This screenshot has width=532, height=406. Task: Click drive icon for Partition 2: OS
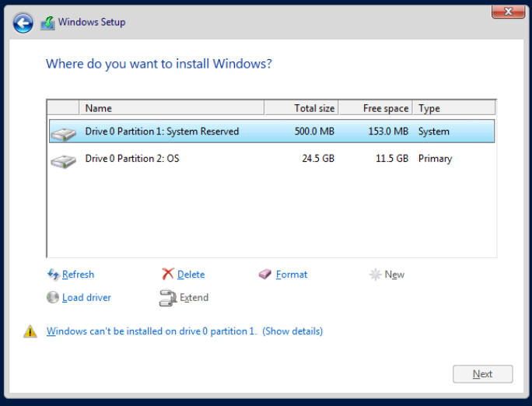pyautogui.click(x=63, y=161)
